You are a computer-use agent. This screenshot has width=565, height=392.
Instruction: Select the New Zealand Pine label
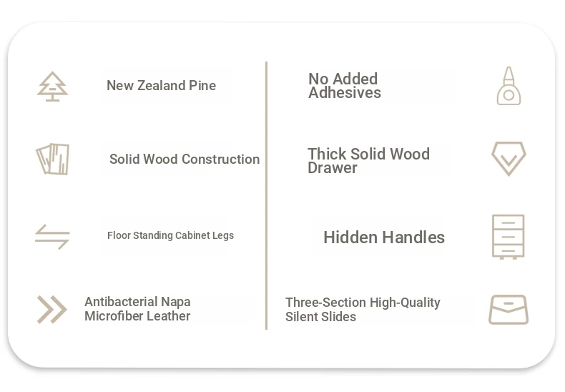tap(162, 85)
